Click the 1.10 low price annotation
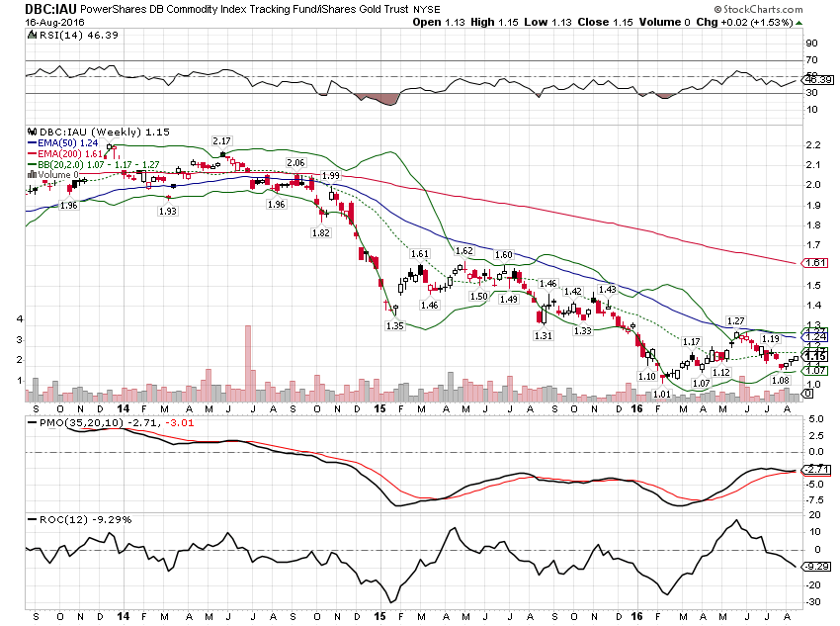840x626 pixels. coord(646,376)
